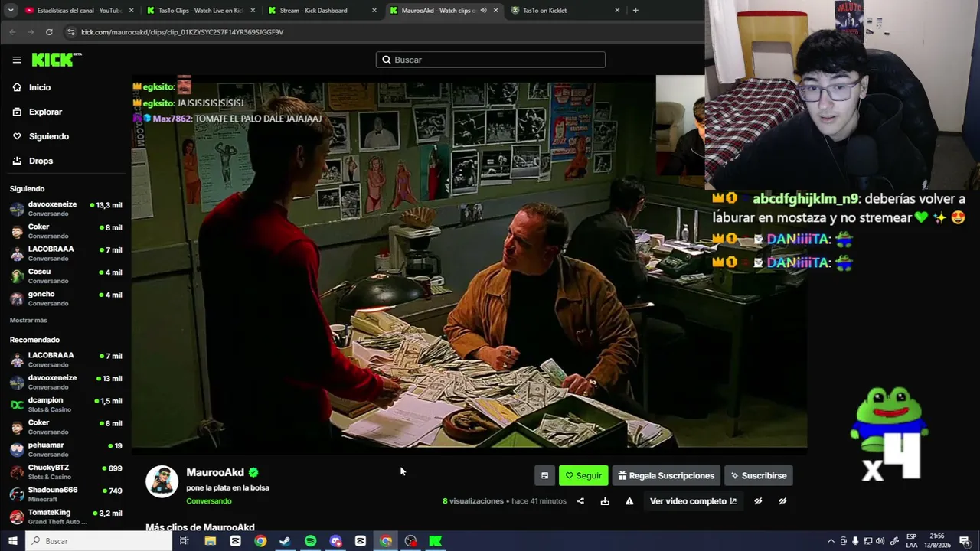Open the MaurooAkd channel name link
The width and height of the screenshot is (980, 551).
[215, 472]
